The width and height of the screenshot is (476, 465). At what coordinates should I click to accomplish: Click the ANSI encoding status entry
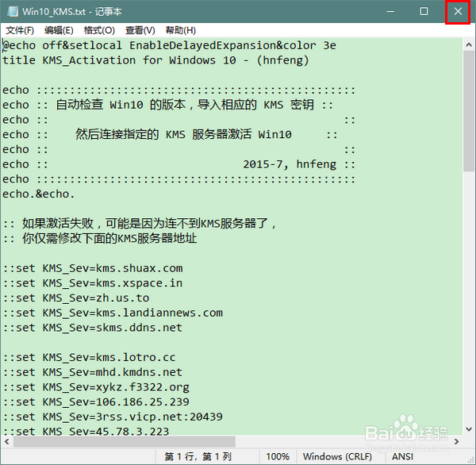tap(402, 456)
